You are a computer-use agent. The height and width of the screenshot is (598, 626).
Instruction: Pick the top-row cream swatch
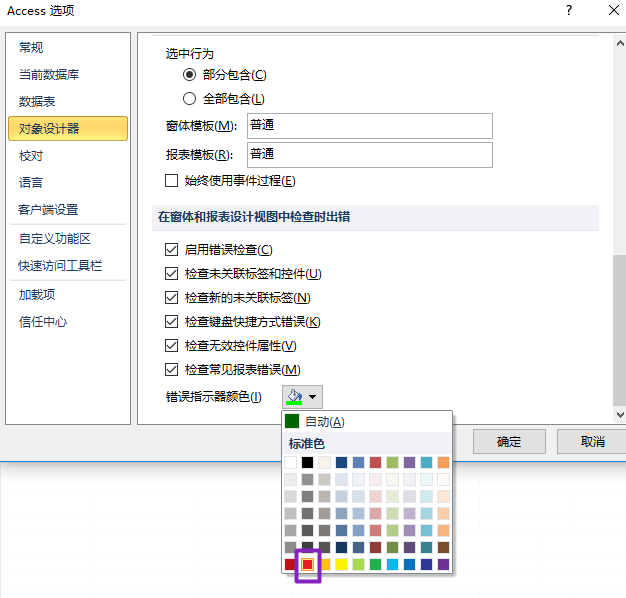pos(325,462)
